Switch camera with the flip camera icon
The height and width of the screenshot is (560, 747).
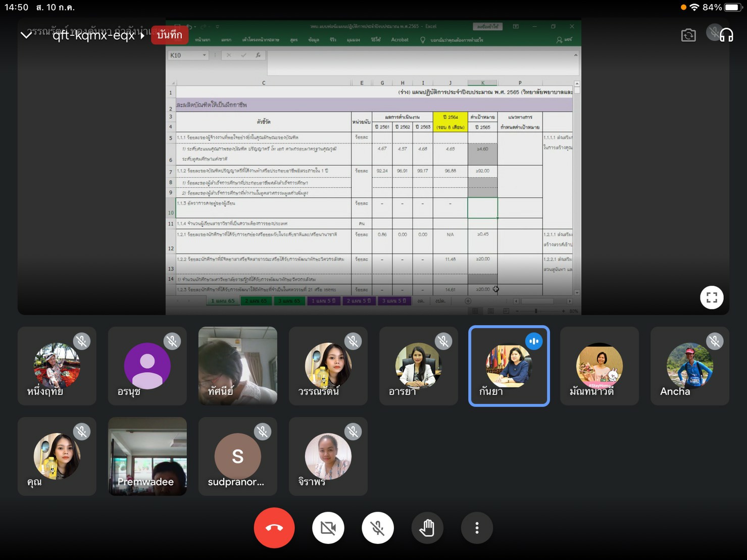(688, 35)
